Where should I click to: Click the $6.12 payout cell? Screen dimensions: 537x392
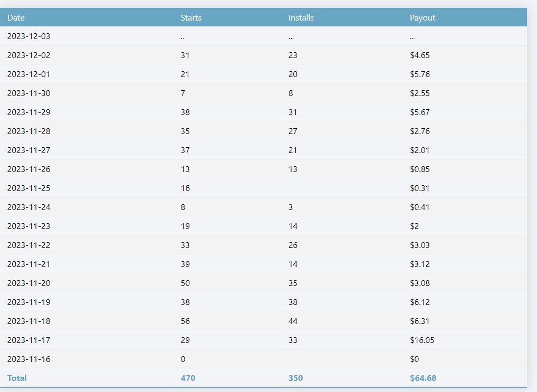pos(420,302)
